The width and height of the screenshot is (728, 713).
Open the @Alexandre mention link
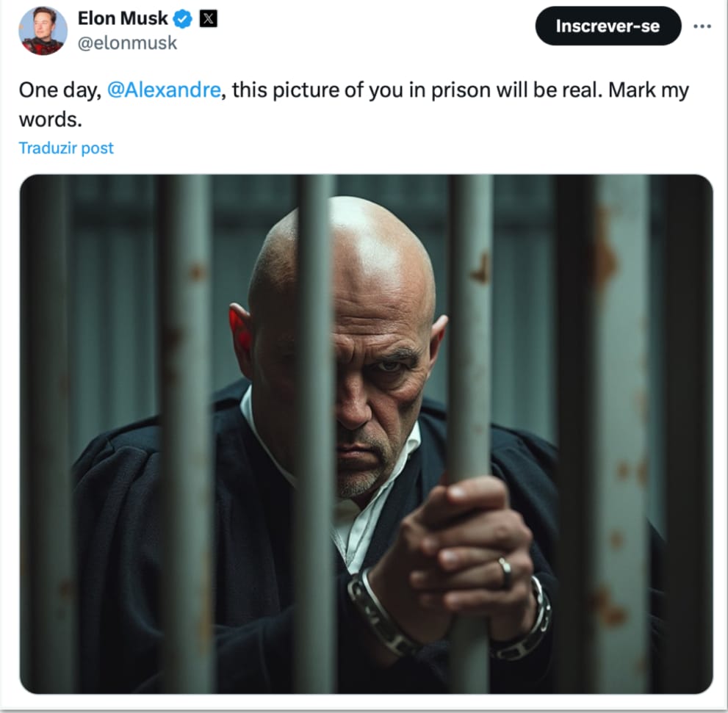click(x=164, y=90)
